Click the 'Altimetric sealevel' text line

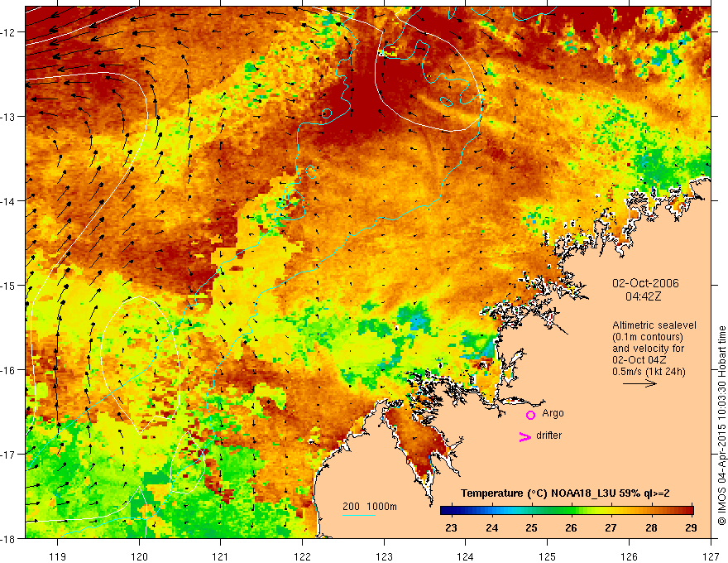click(x=654, y=325)
